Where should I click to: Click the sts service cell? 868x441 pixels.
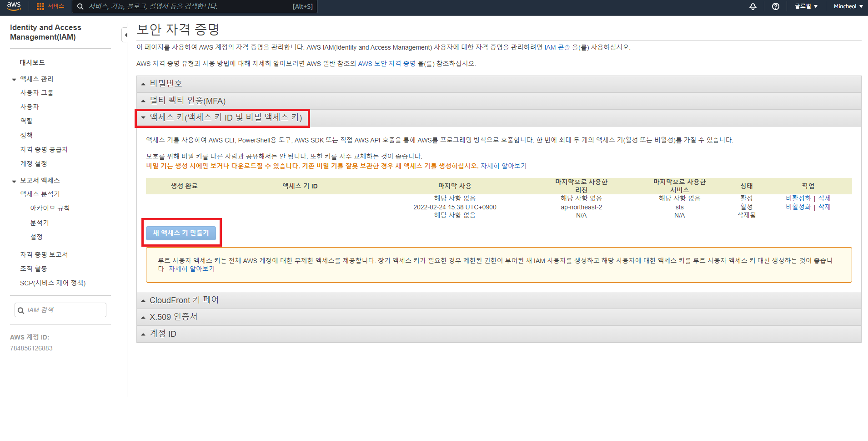(x=679, y=207)
